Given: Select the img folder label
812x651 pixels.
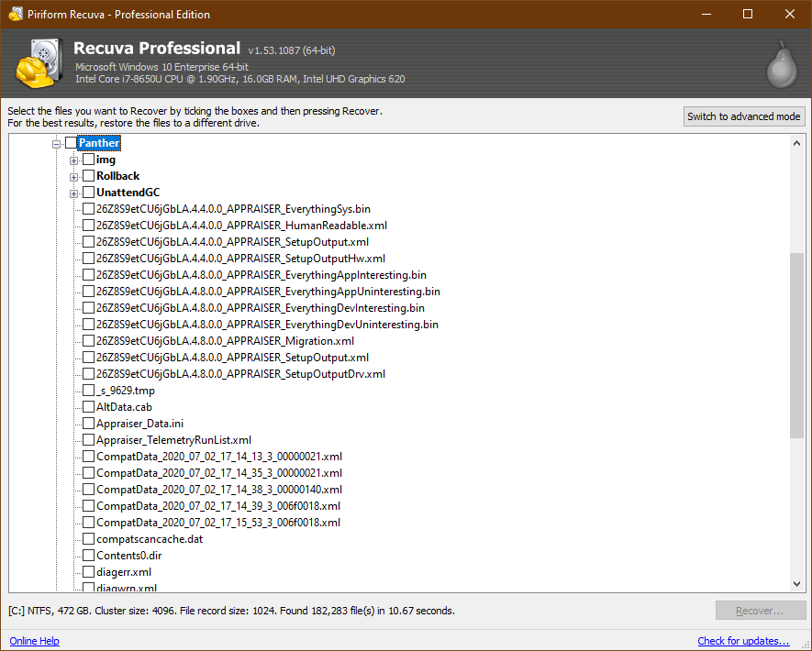Looking at the screenshot, I should point(106,160).
